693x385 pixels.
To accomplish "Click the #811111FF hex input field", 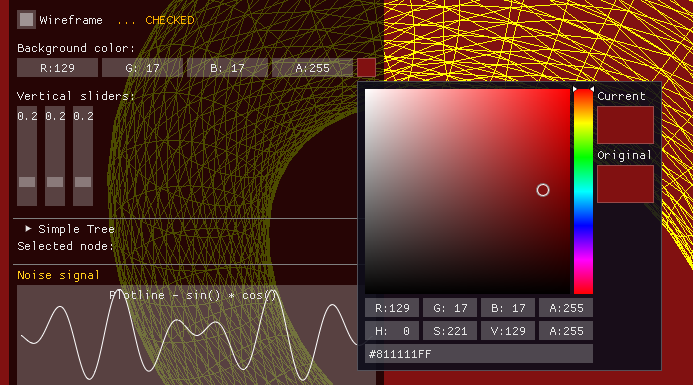I will pos(479,354).
